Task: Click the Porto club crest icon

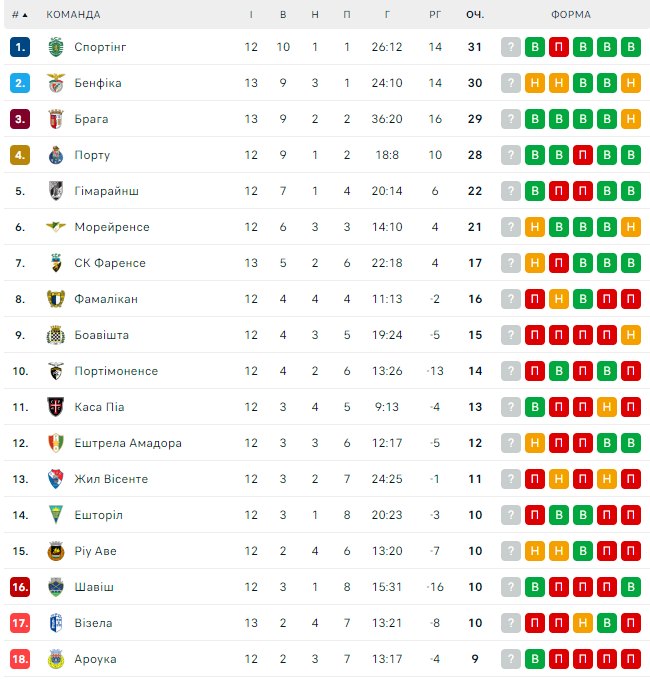Action: tap(56, 155)
